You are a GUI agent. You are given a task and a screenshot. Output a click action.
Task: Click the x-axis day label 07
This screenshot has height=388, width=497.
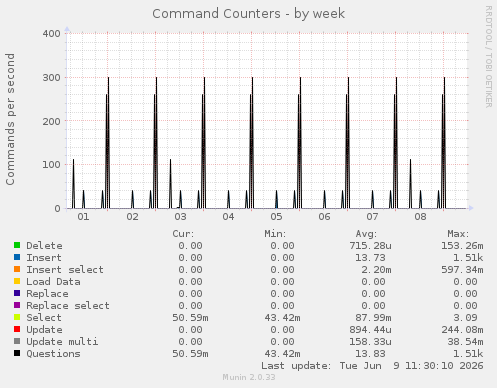coord(372,217)
